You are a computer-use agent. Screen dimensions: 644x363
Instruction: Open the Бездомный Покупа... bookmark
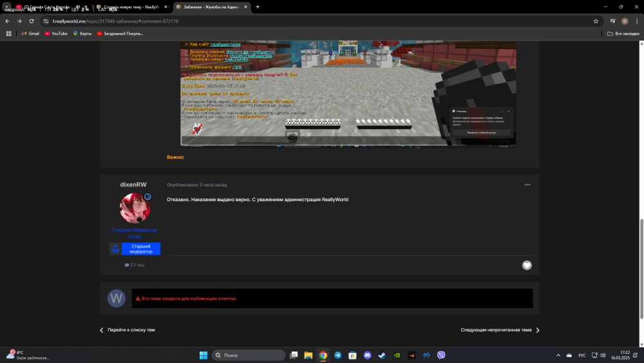click(120, 34)
